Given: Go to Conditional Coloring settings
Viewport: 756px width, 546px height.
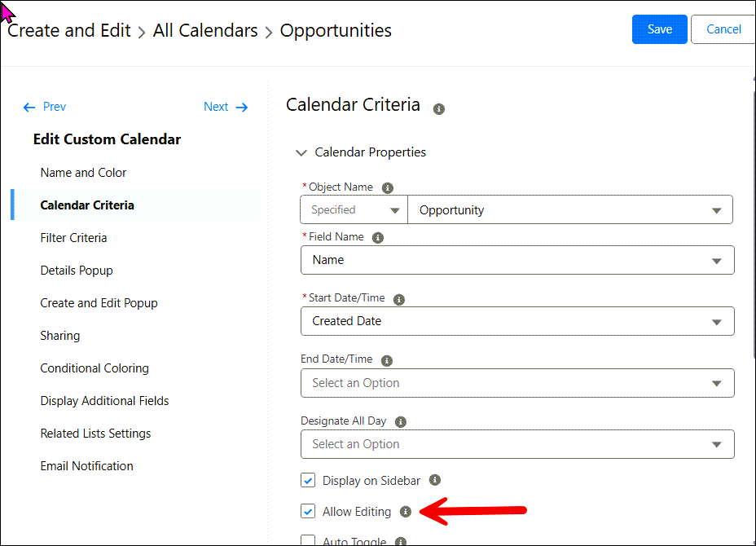Looking at the screenshot, I should [94, 368].
